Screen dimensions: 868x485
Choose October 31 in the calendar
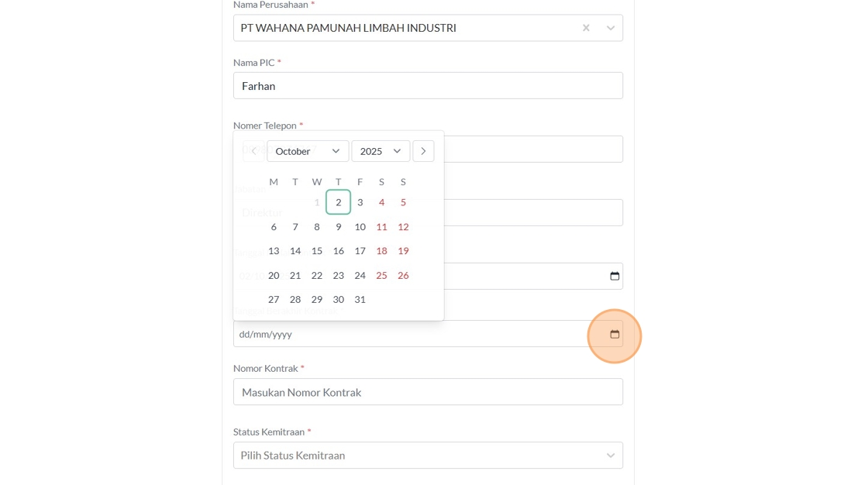coord(360,299)
